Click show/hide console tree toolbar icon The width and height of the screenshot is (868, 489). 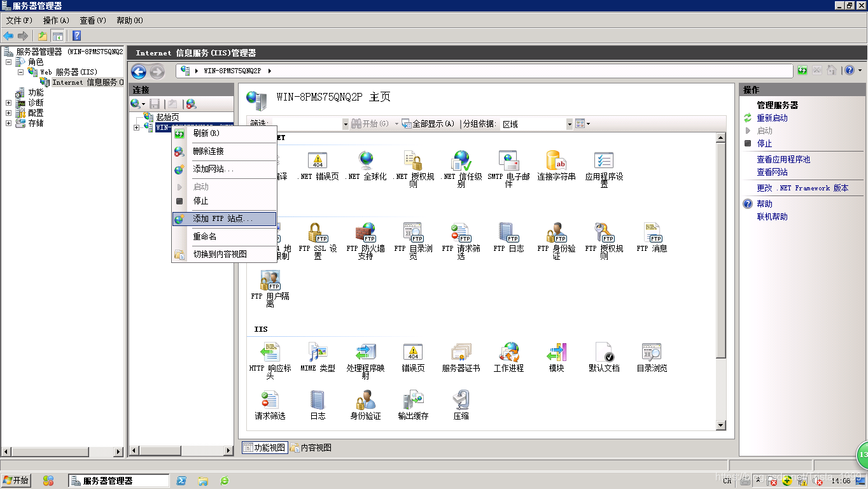tap(58, 36)
